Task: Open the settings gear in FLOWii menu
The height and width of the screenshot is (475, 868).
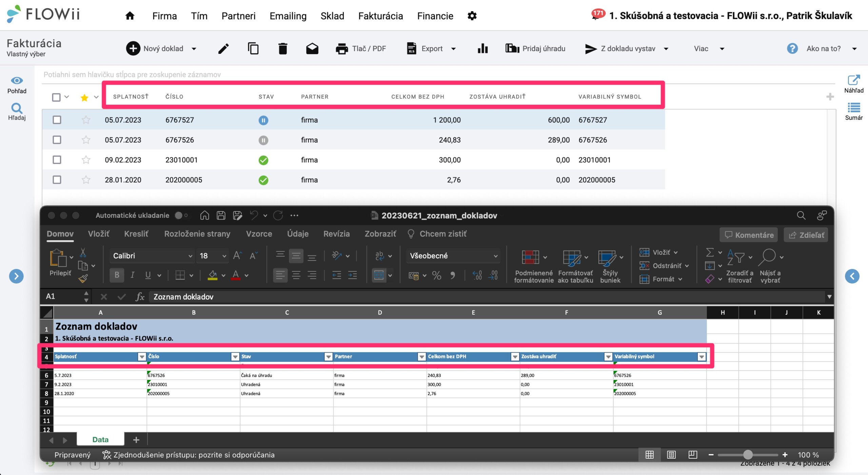Action: tap(472, 16)
